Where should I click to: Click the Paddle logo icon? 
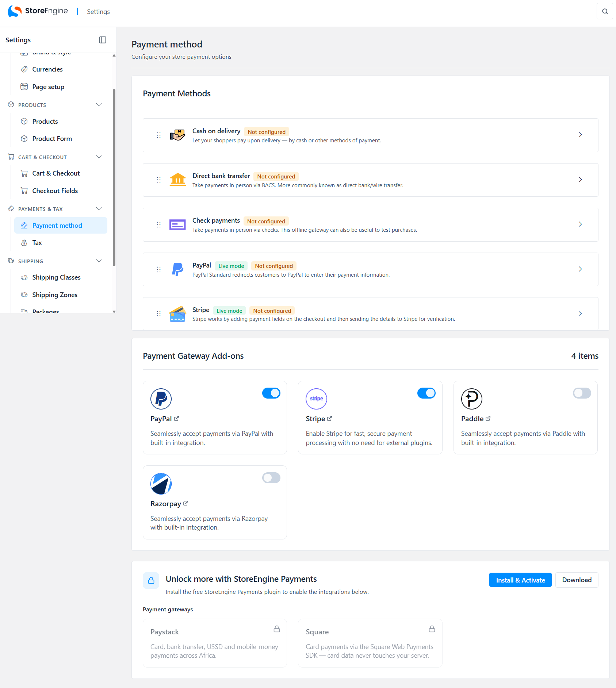point(472,399)
